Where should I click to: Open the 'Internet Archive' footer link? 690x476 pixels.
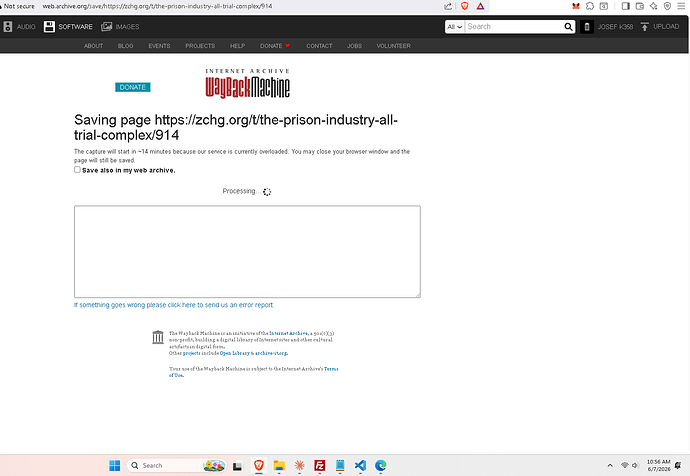(288, 333)
